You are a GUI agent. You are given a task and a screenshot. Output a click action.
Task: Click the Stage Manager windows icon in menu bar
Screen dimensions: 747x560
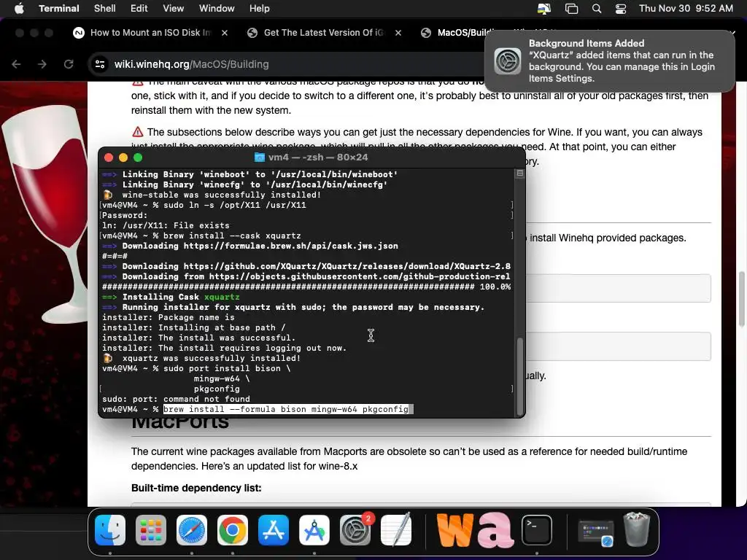pyautogui.click(x=571, y=9)
